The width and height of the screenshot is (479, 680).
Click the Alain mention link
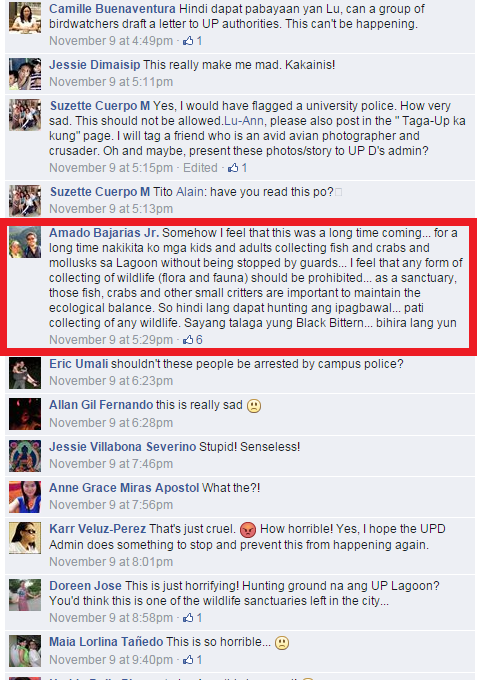(x=189, y=192)
